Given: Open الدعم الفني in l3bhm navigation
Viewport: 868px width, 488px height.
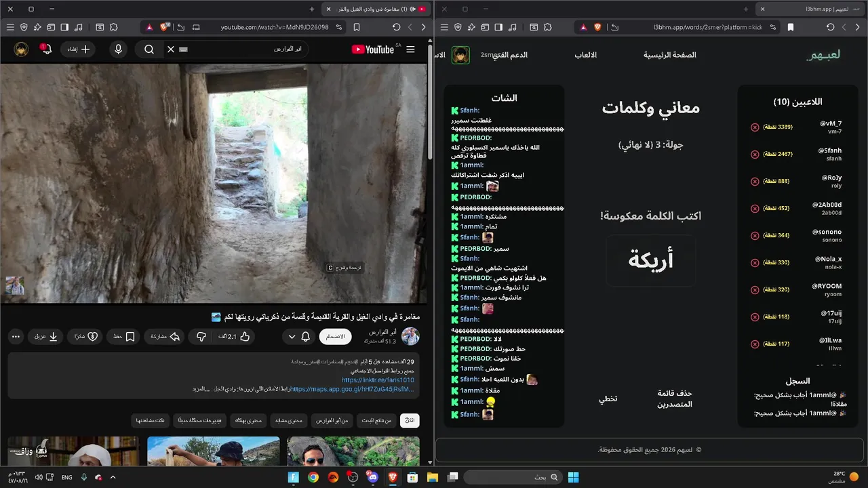Looking at the screenshot, I should pos(511,55).
